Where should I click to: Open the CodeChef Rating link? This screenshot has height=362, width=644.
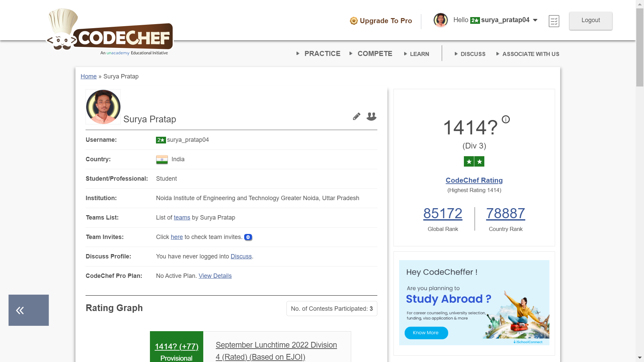474,180
